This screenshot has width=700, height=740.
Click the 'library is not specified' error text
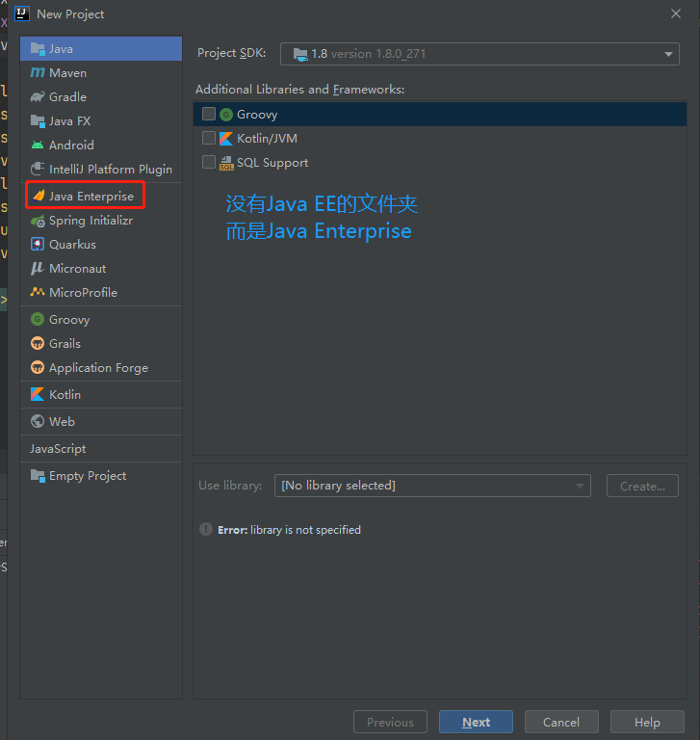[x=305, y=530]
